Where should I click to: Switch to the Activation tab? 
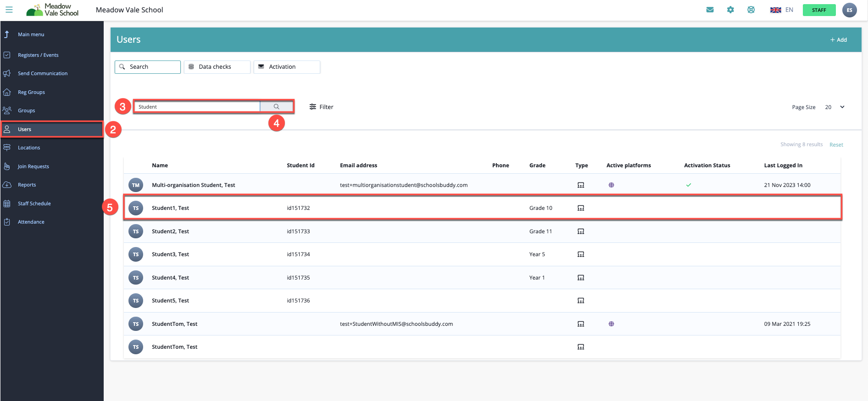(x=287, y=67)
